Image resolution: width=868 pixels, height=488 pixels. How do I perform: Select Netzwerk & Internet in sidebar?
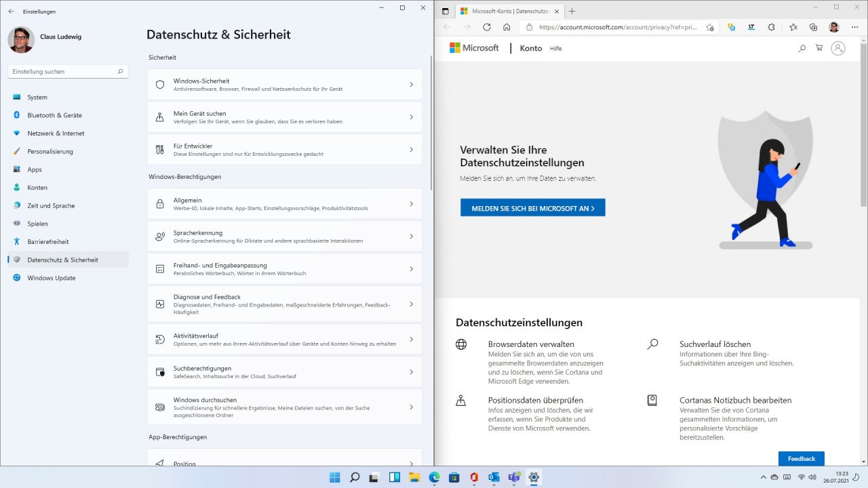(x=68, y=134)
